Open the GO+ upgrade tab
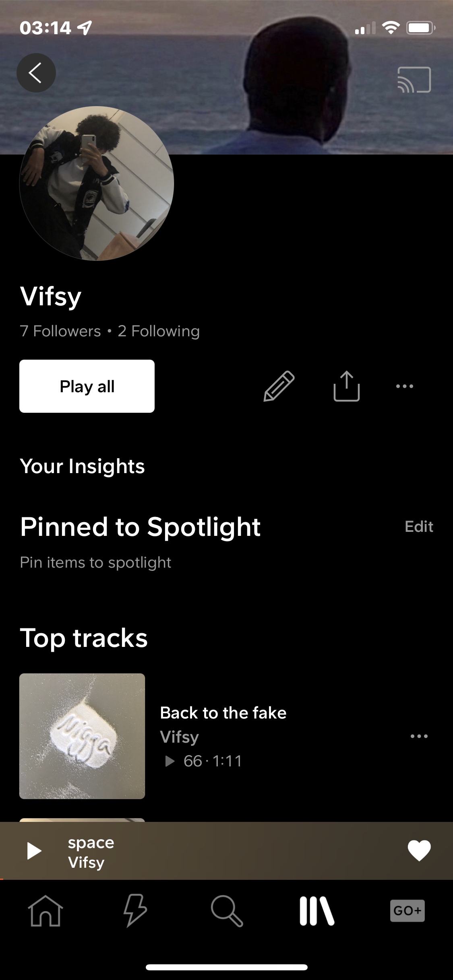The height and width of the screenshot is (980, 453). [x=407, y=911]
